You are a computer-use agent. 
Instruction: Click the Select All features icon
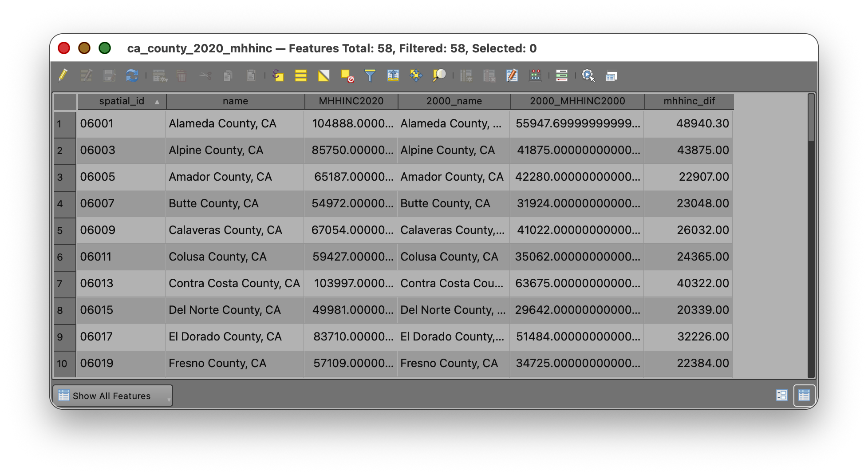(x=301, y=75)
